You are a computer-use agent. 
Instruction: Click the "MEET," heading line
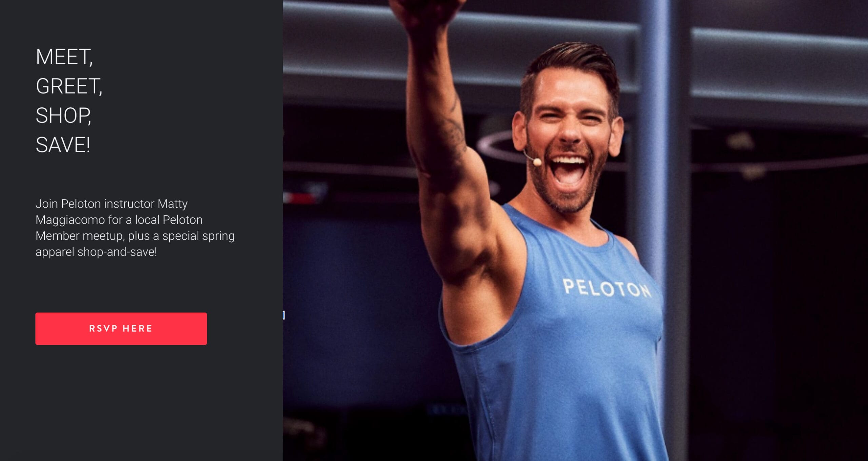click(64, 57)
